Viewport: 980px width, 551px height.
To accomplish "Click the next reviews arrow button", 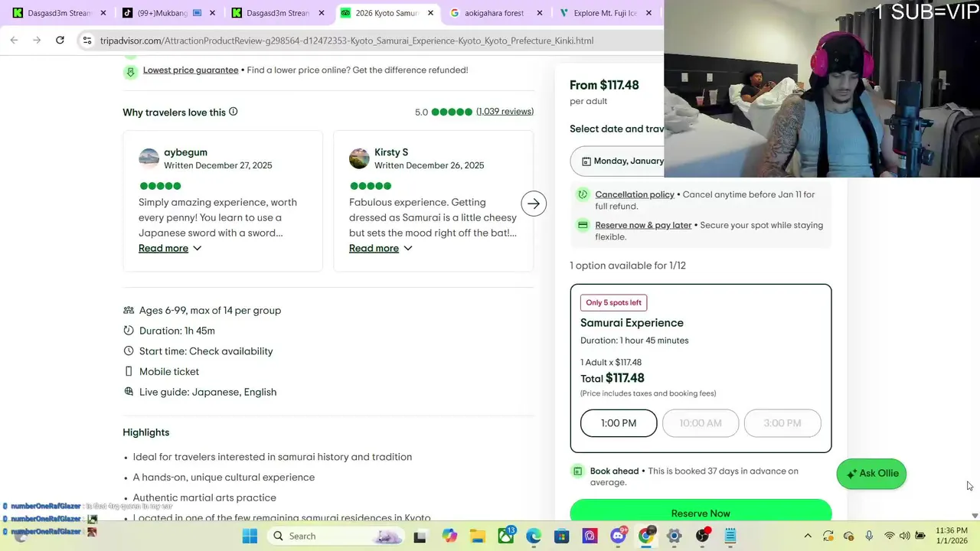I will (x=534, y=204).
